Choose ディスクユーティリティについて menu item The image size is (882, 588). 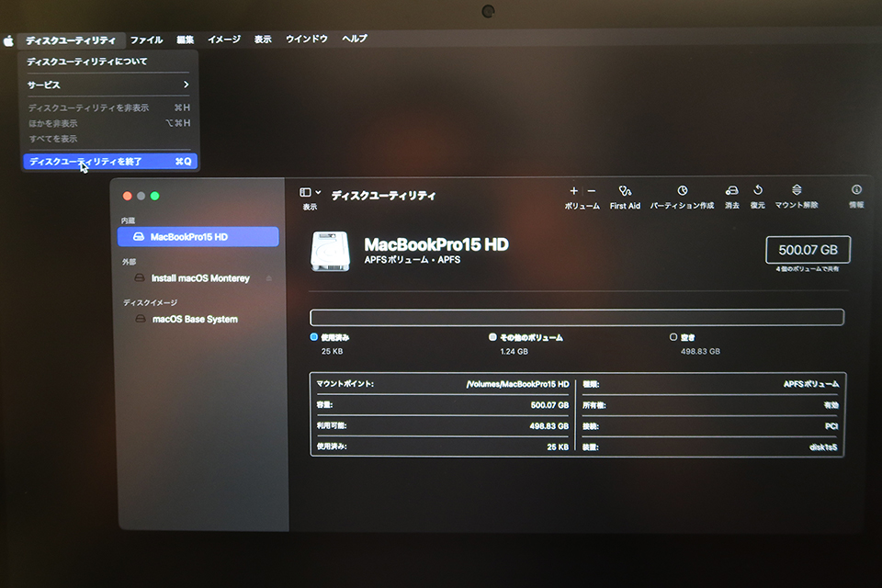tap(87, 62)
